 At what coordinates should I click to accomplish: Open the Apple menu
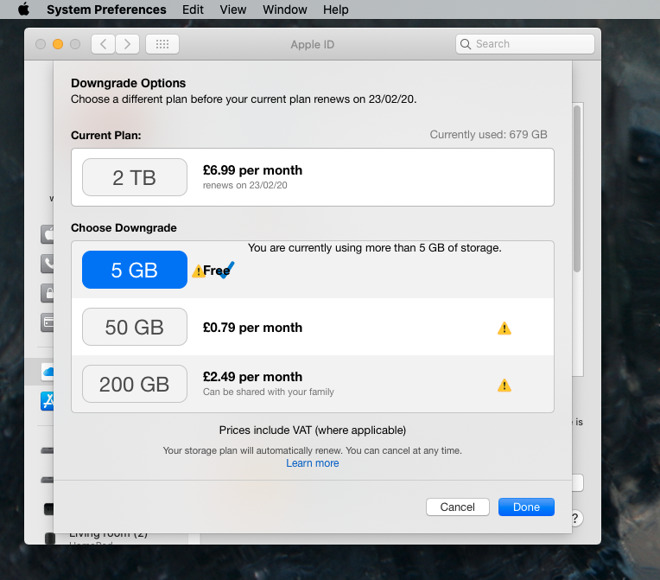point(23,10)
